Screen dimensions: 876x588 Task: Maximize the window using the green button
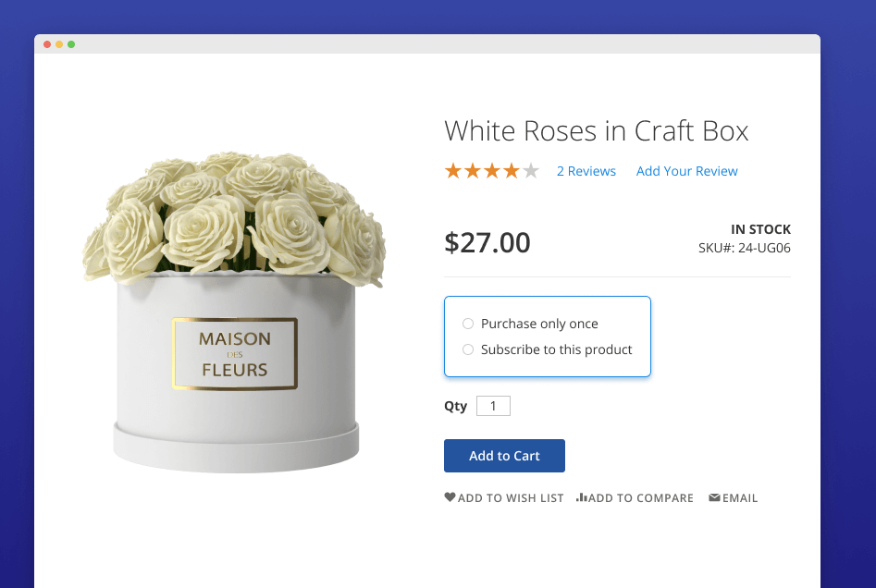click(x=71, y=44)
